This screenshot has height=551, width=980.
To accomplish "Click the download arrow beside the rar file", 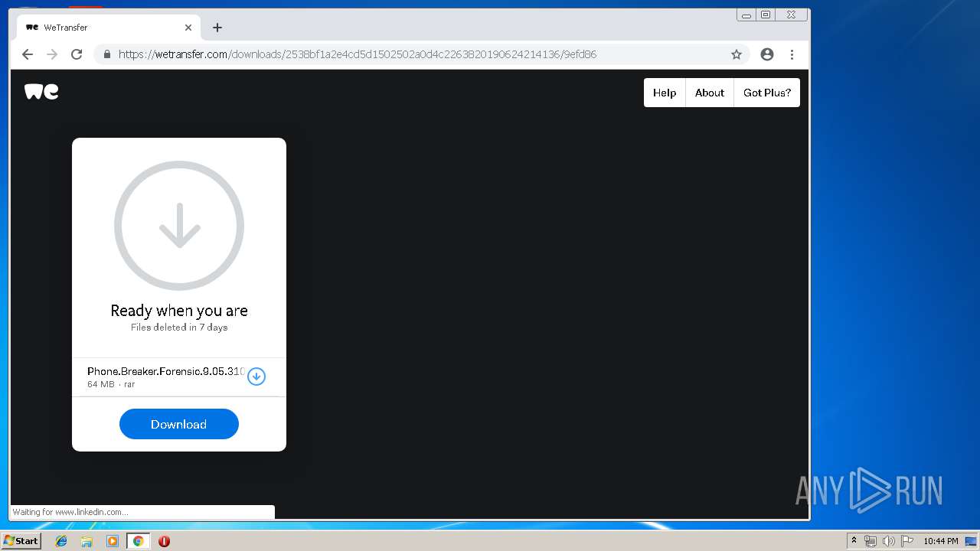I will [x=256, y=377].
